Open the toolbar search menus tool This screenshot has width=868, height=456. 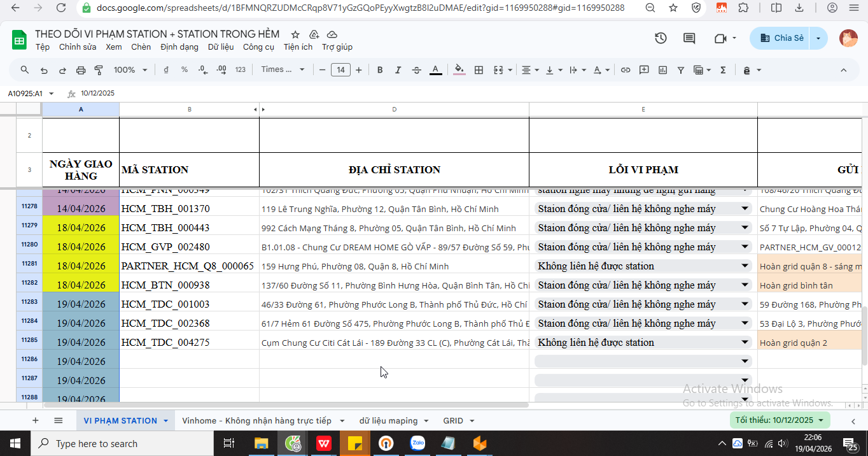tap(25, 70)
